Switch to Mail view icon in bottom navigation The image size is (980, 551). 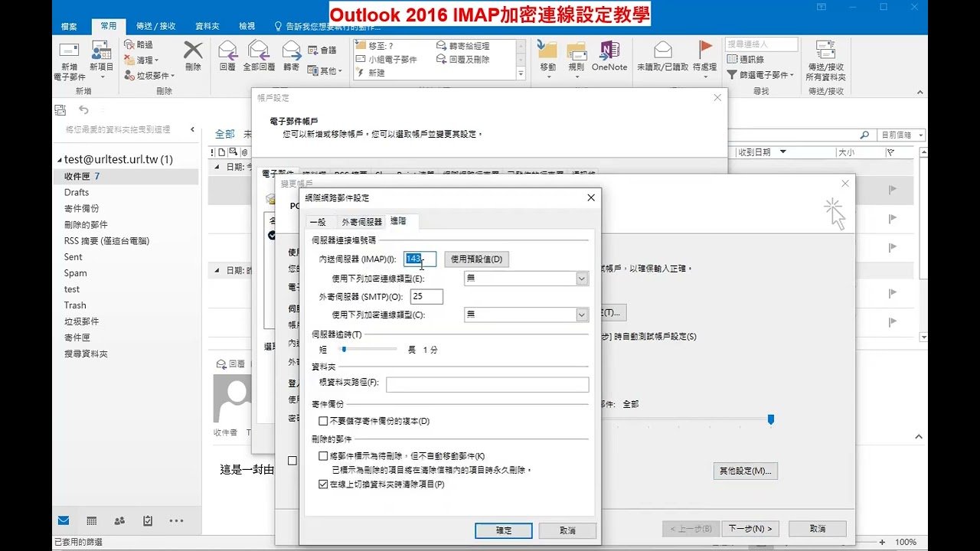point(64,520)
